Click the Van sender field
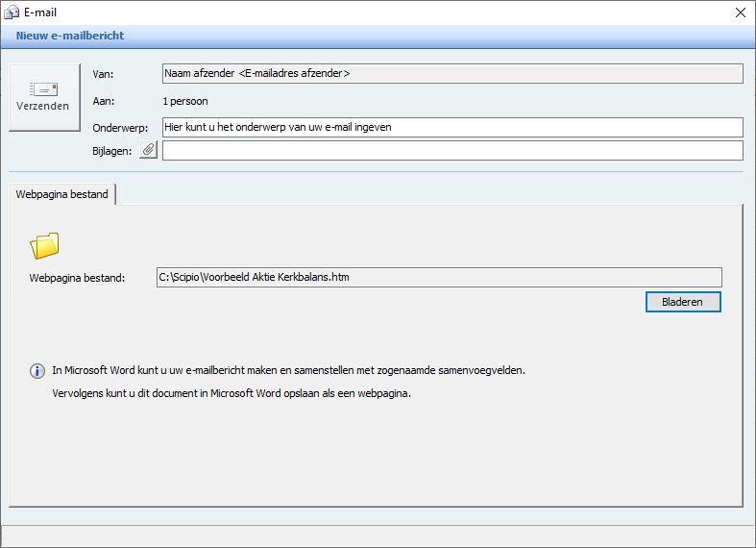The height and width of the screenshot is (548, 756). point(452,73)
